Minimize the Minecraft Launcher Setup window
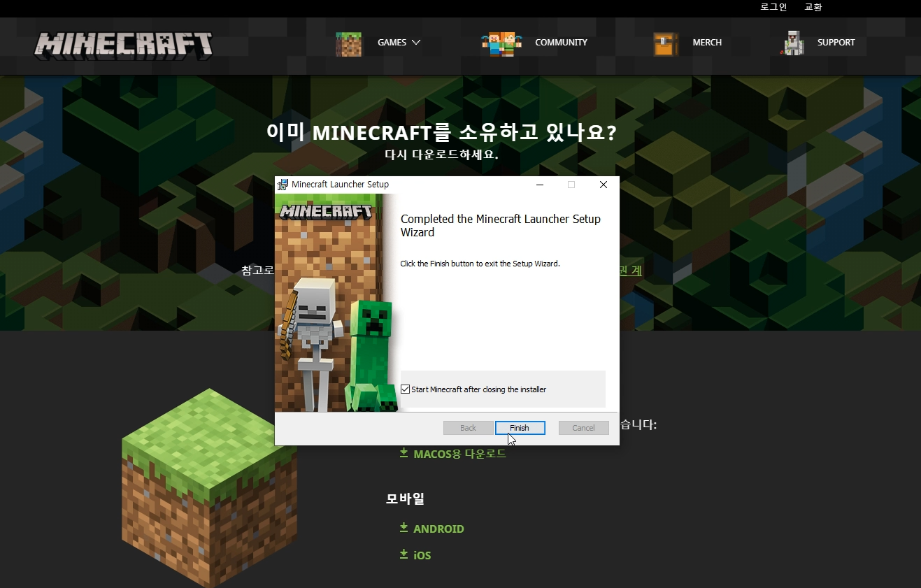Image resolution: width=921 pixels, height=588 pixels. pos(540,185)
